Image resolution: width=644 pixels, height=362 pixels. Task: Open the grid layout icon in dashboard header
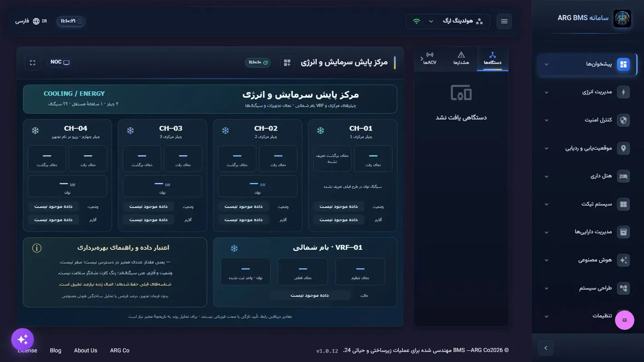[x=287, y=62]
